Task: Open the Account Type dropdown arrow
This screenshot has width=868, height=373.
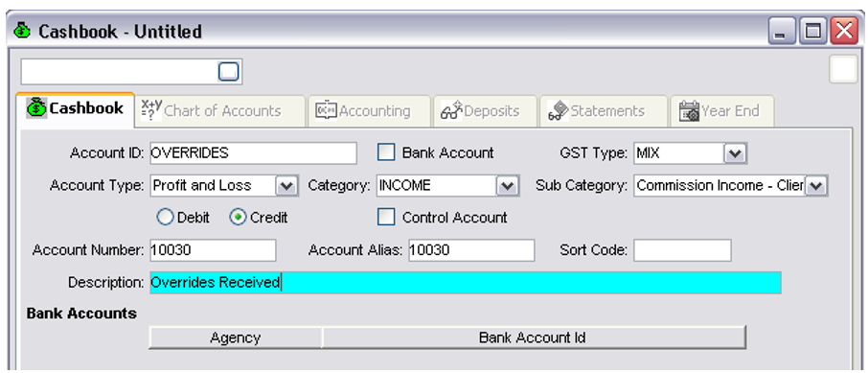Action: pos(286,186)
